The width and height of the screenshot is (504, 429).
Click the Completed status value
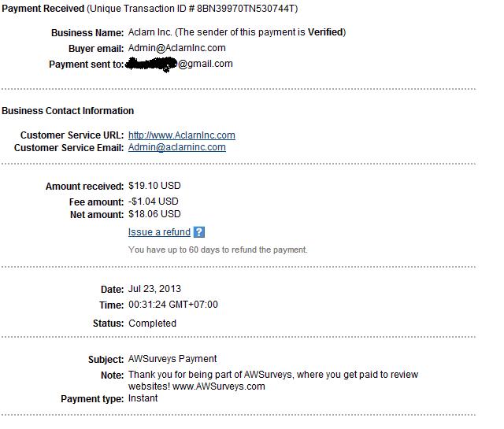pyautogui.click(x=152, y=324)
